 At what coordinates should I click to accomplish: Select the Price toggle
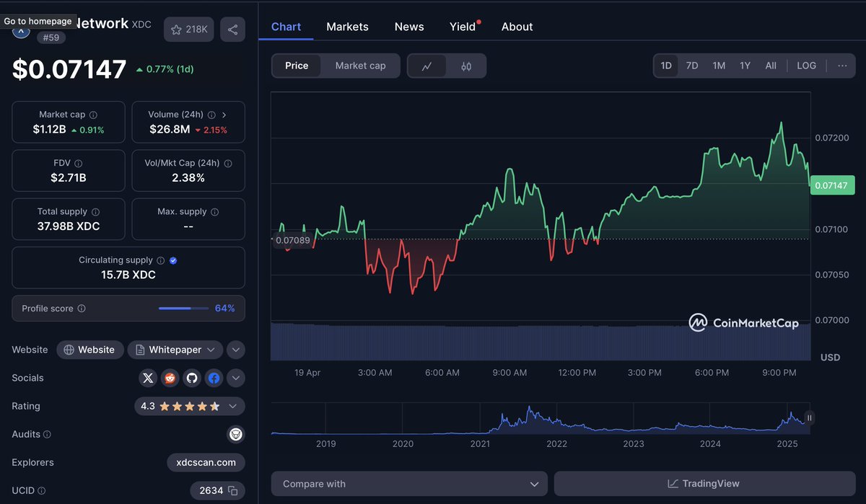(x=297, y=66)
